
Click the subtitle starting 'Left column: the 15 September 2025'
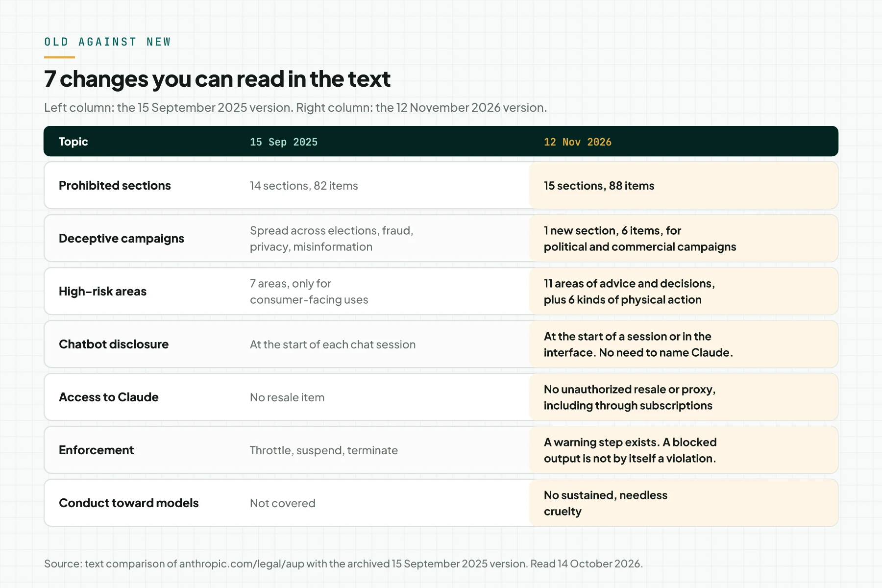pyautogui.click(x=295, y=107)
